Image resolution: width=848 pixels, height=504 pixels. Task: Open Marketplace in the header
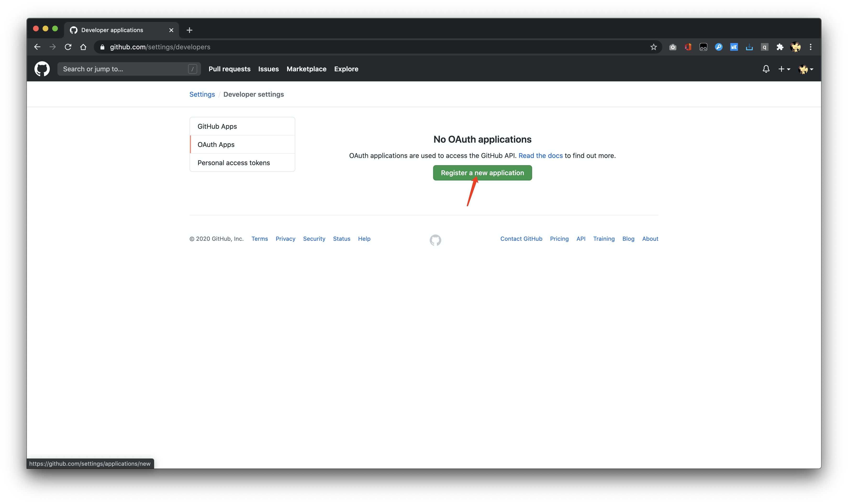307,69
